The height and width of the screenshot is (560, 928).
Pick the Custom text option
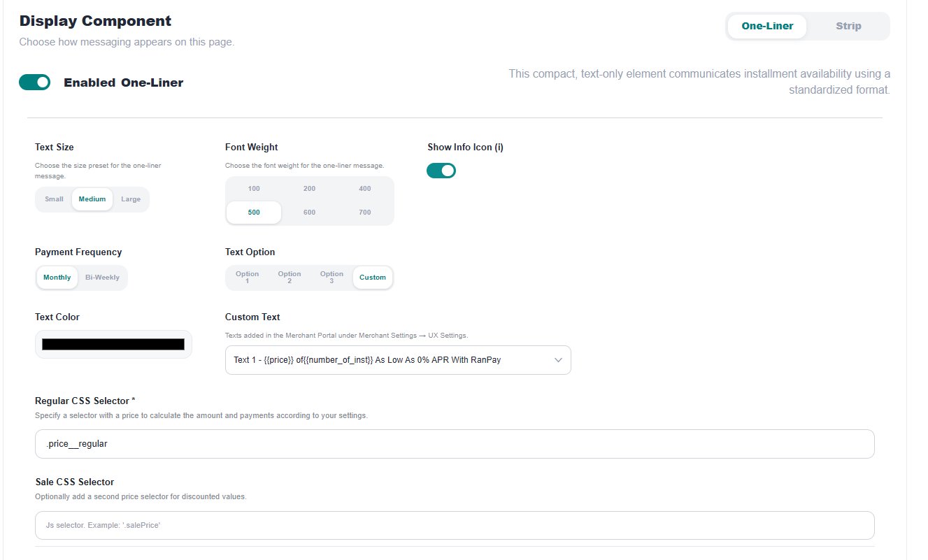pyautogui.click(x=373, y=278)
